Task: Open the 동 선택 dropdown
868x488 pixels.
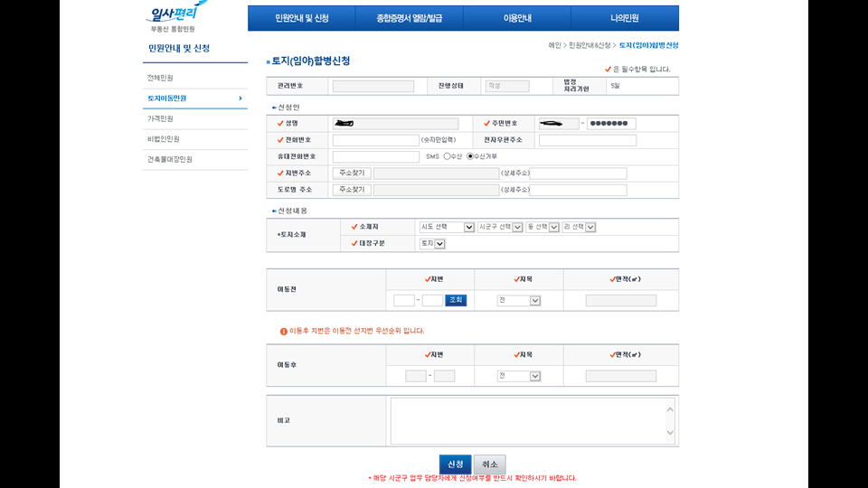Action: click(542, 227)
